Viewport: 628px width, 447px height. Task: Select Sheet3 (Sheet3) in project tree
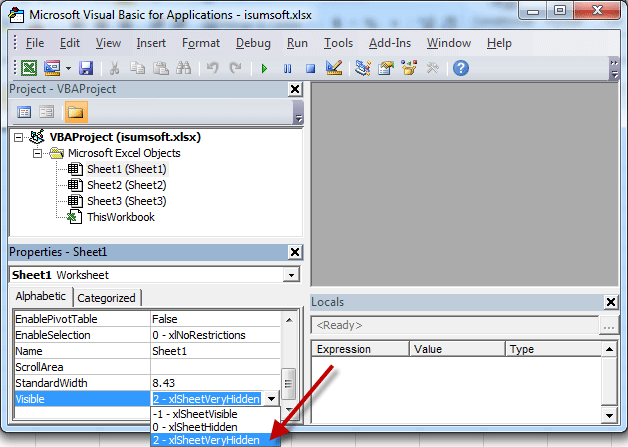127,201
